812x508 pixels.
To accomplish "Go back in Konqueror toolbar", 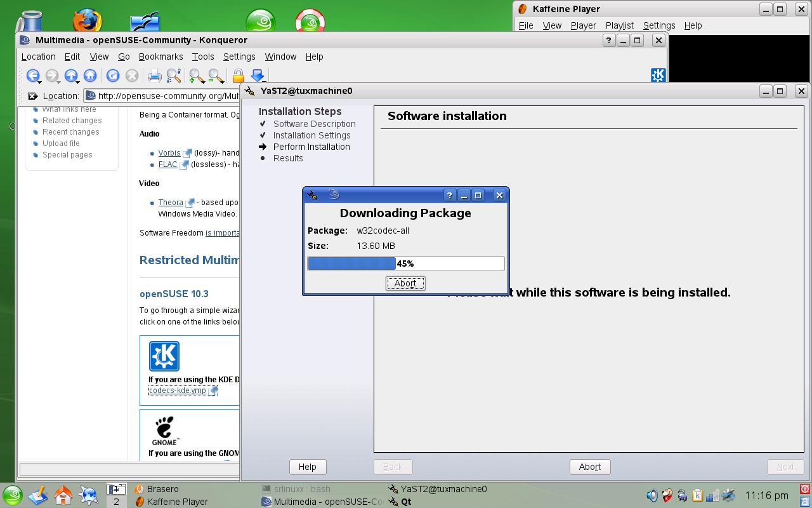I will click(x=32, y=76).
